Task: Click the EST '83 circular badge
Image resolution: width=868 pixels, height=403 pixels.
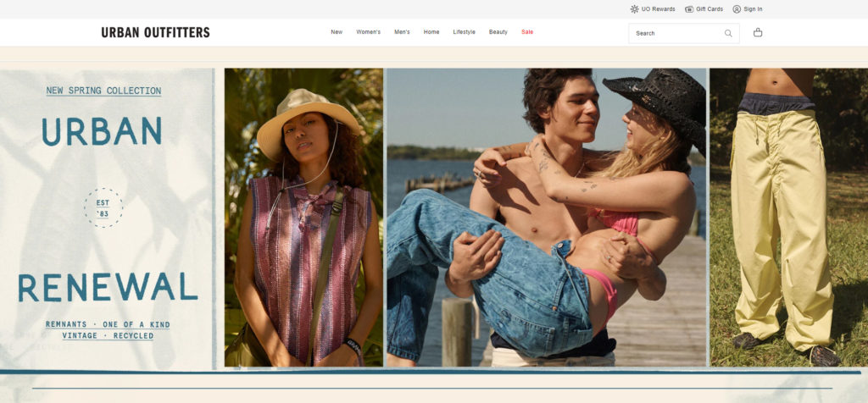Action: tap(103, 208)
